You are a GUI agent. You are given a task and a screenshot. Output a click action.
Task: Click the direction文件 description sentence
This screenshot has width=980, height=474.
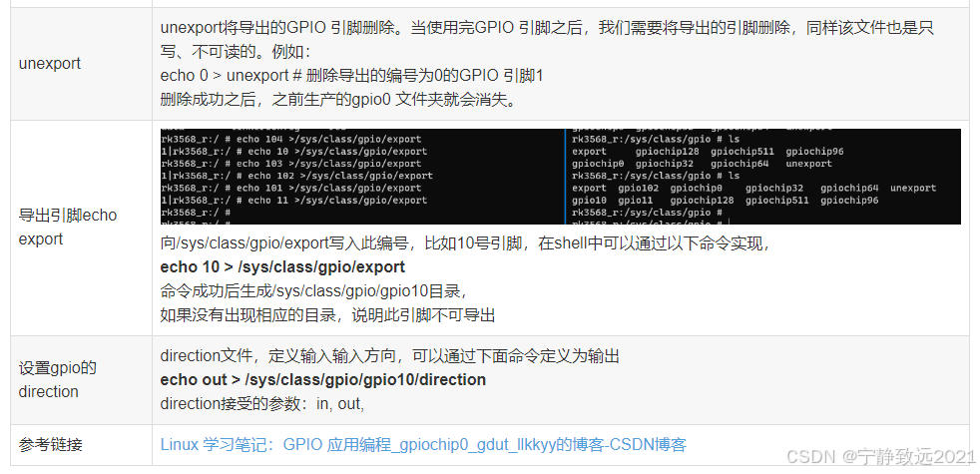point(389,356)
